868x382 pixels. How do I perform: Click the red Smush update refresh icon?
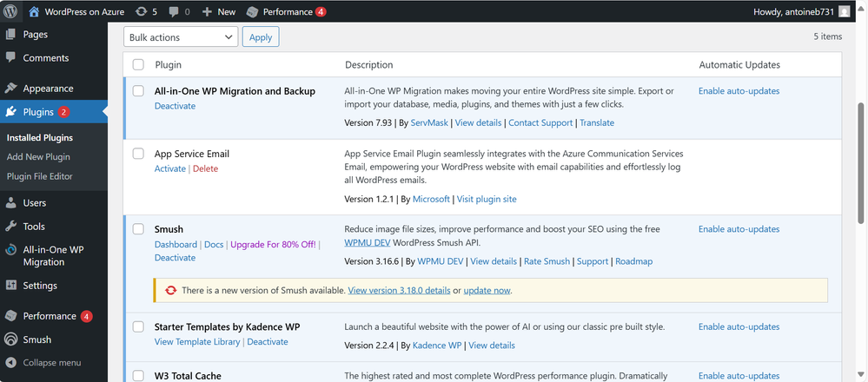pos(171,290)
